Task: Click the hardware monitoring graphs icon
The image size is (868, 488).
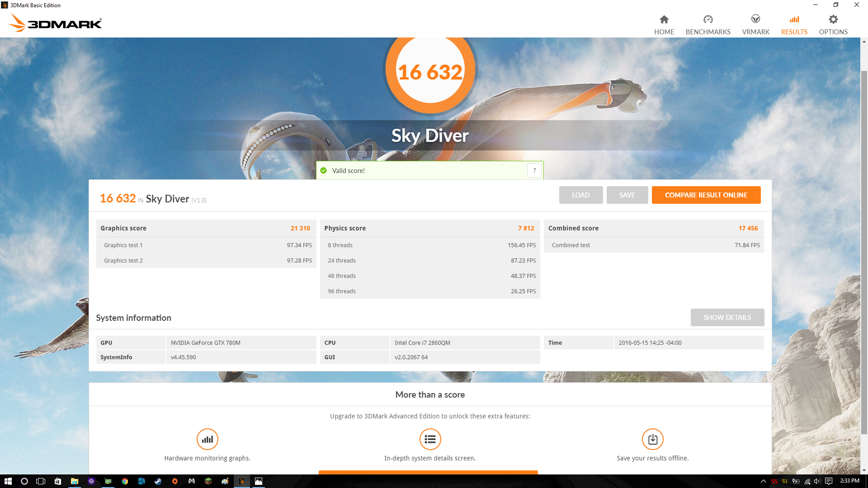Action: 207,439
